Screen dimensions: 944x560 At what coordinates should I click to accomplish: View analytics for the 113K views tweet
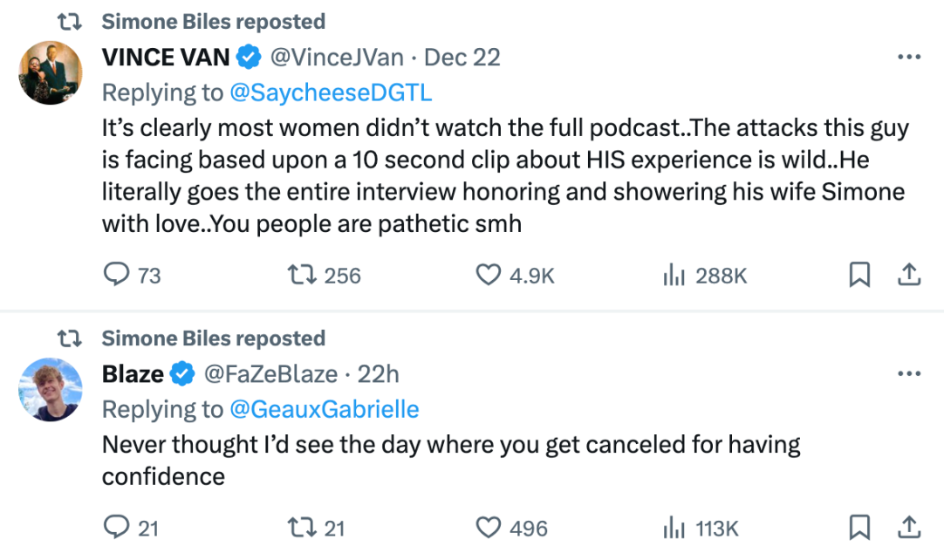click(x=673, y=528)
